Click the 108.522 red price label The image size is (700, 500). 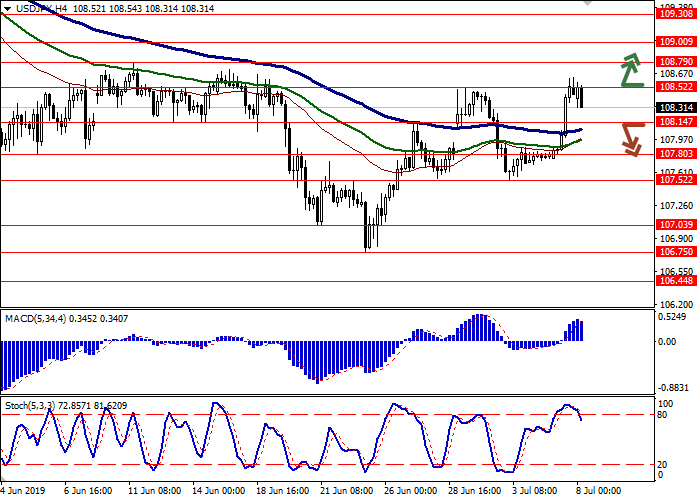click(x=676, y=87)
